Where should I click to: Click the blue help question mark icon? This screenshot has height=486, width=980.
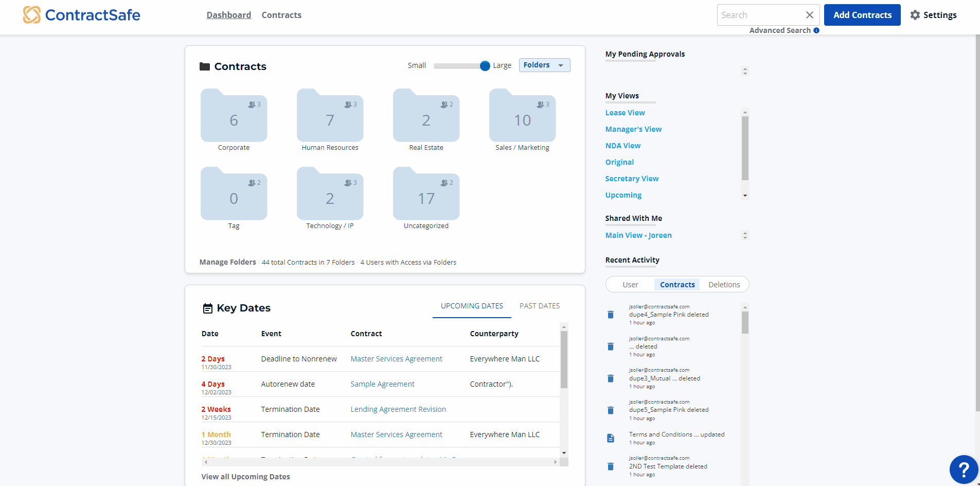pos(963,469)
